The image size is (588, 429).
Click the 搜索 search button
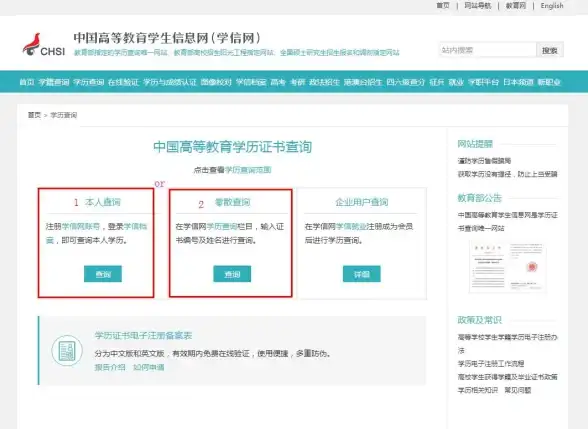point(550,50)
